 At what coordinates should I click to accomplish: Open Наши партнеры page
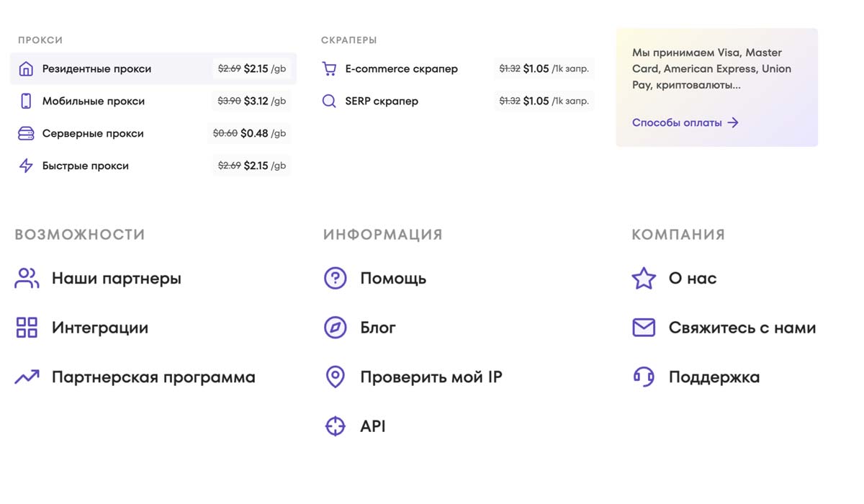[x=116, y=279]
